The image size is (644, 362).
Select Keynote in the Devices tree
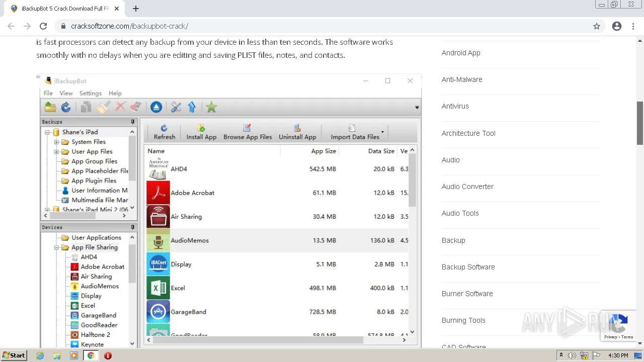[x=92, y=344]
